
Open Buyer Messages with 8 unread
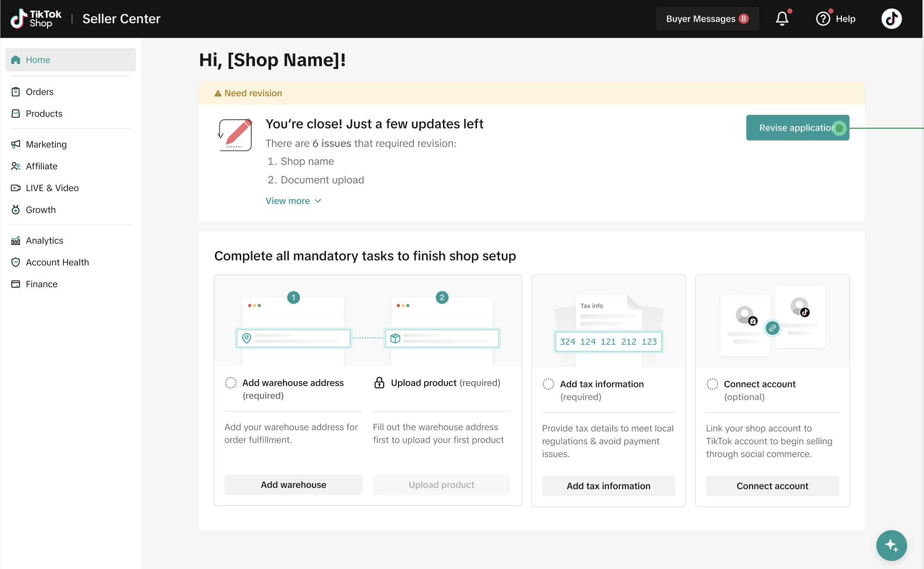pos(706,19)
